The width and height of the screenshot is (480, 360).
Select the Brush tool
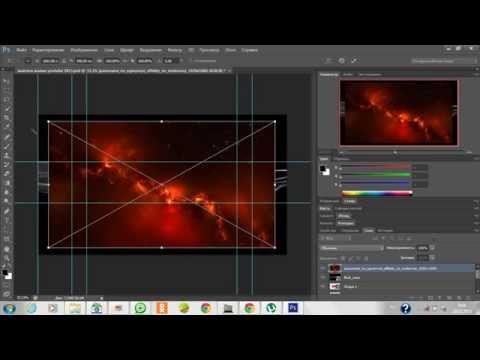coord(6,146)
